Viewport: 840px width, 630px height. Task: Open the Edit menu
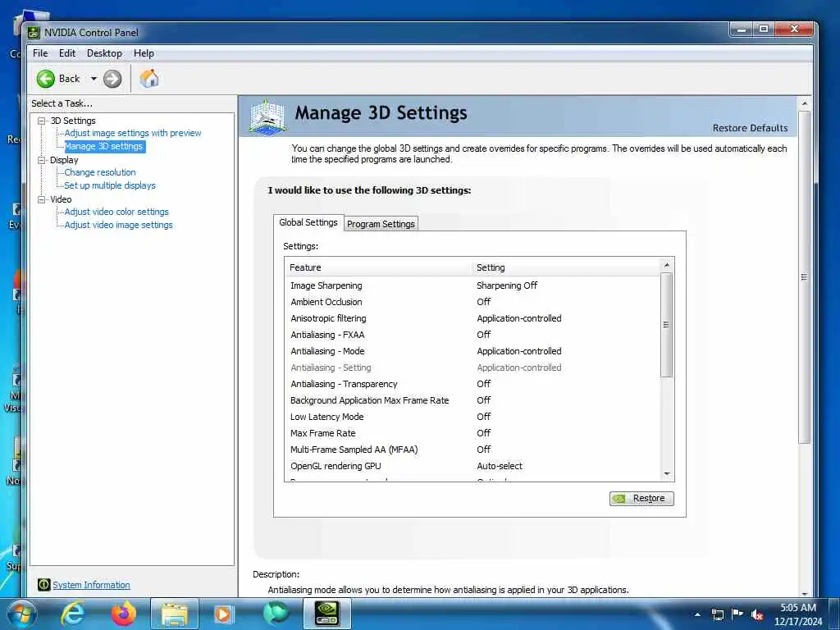pyautogui.click(x=67, y=53)
